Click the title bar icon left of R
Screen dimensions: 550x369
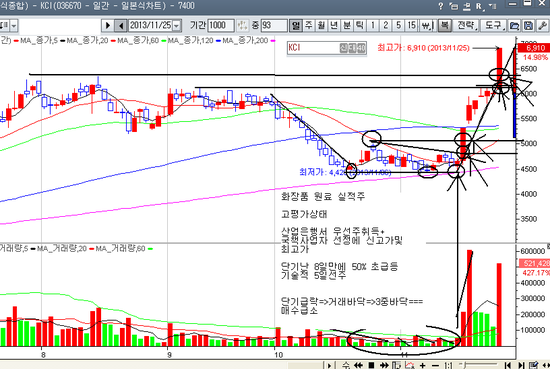pos(467,6)
